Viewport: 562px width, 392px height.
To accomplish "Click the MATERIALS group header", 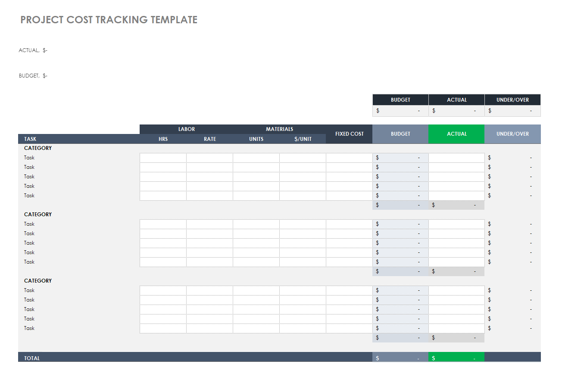I will 279,129.
